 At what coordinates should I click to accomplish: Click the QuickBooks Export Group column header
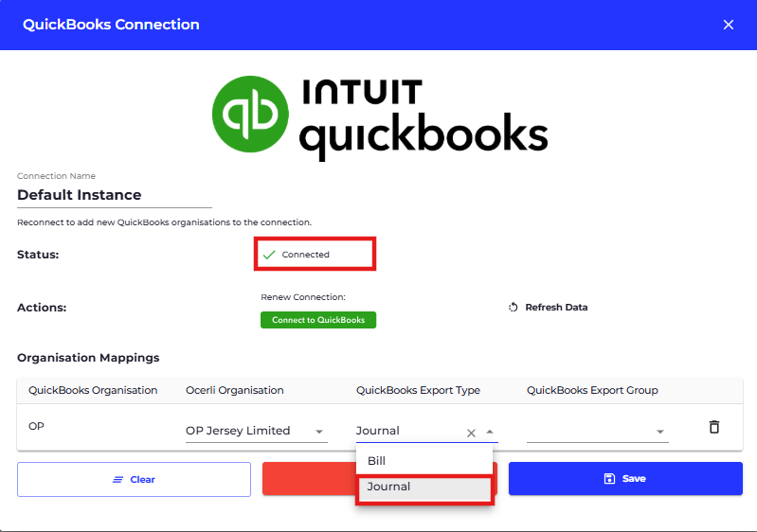point(592,390)
